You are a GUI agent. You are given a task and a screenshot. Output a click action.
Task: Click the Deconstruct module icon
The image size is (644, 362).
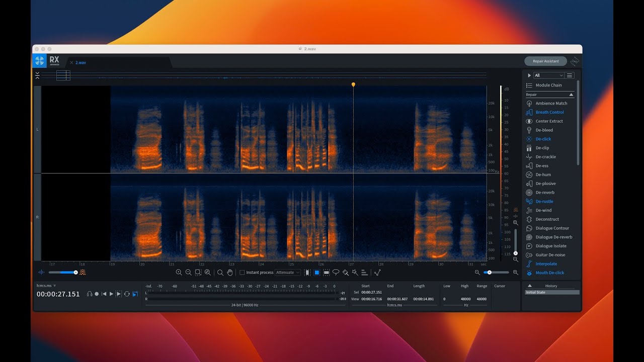tap(529, 219)
